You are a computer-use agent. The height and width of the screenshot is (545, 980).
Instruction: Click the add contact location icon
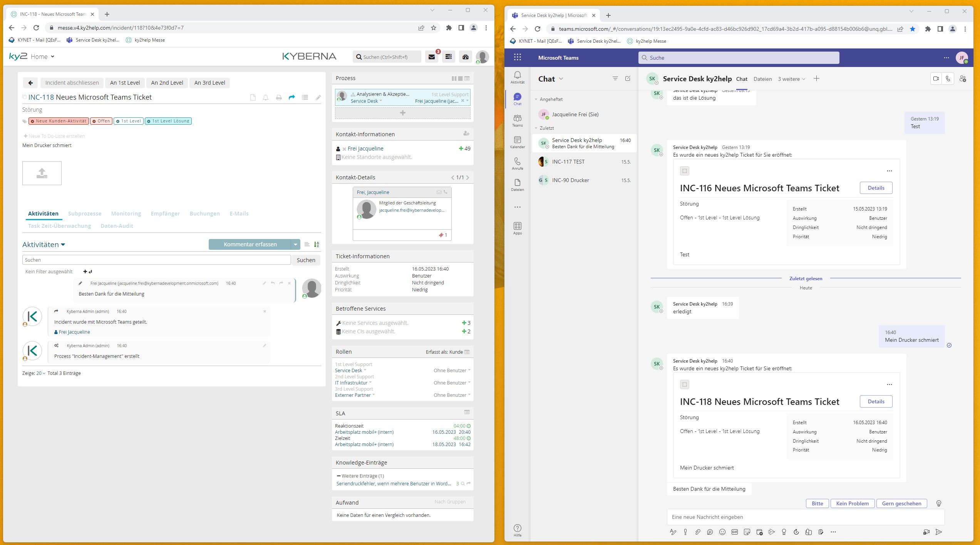pos(338,157)
